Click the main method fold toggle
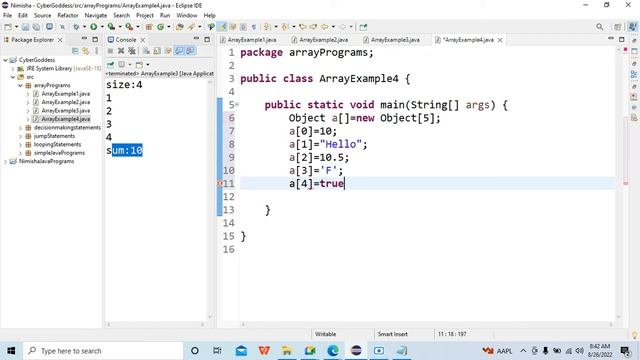 [x=237, y=105]
